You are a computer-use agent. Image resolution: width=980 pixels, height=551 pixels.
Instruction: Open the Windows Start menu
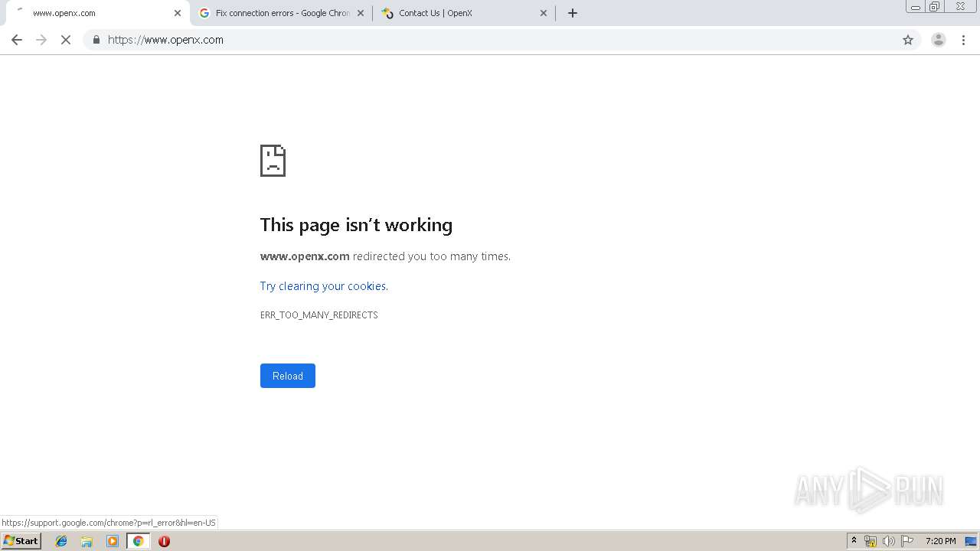click(21, 541)
